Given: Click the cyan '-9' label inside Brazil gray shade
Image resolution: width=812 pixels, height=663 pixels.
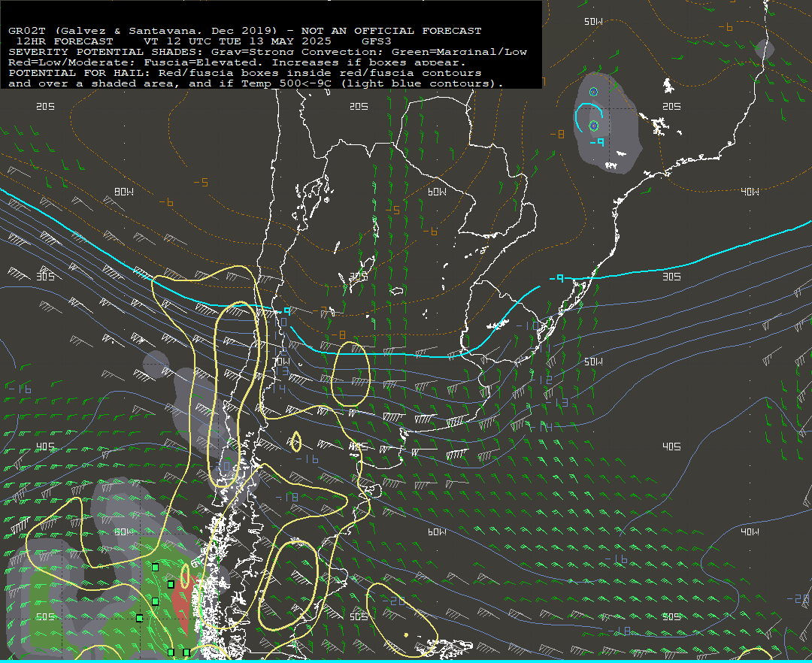Looking at the screenshot, I should pos(597,142).
